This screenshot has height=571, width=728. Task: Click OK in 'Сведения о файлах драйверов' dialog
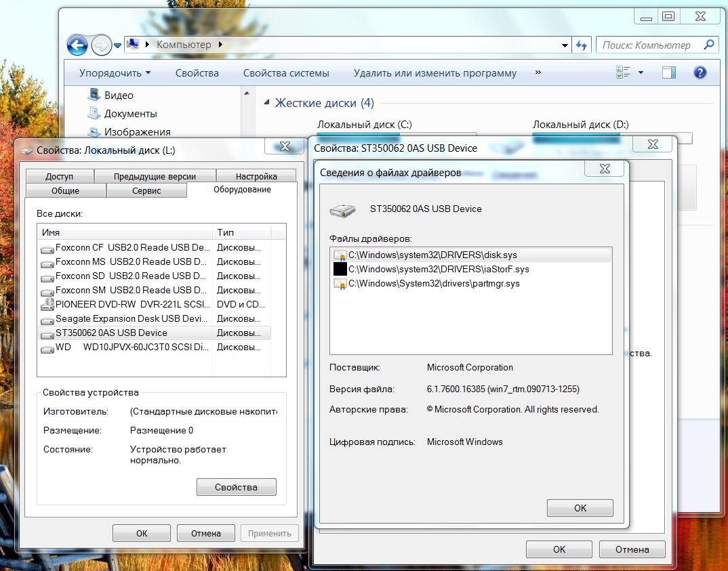[580, 508]
